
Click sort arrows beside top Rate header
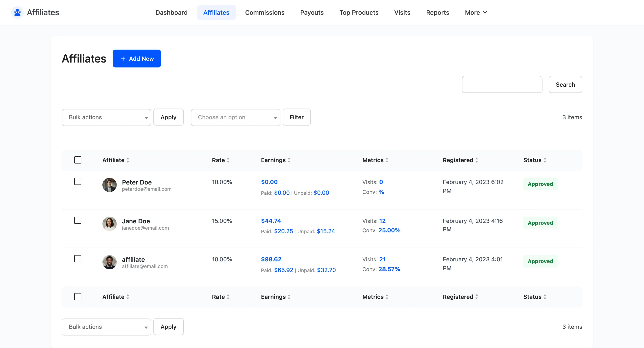point(228,160)
